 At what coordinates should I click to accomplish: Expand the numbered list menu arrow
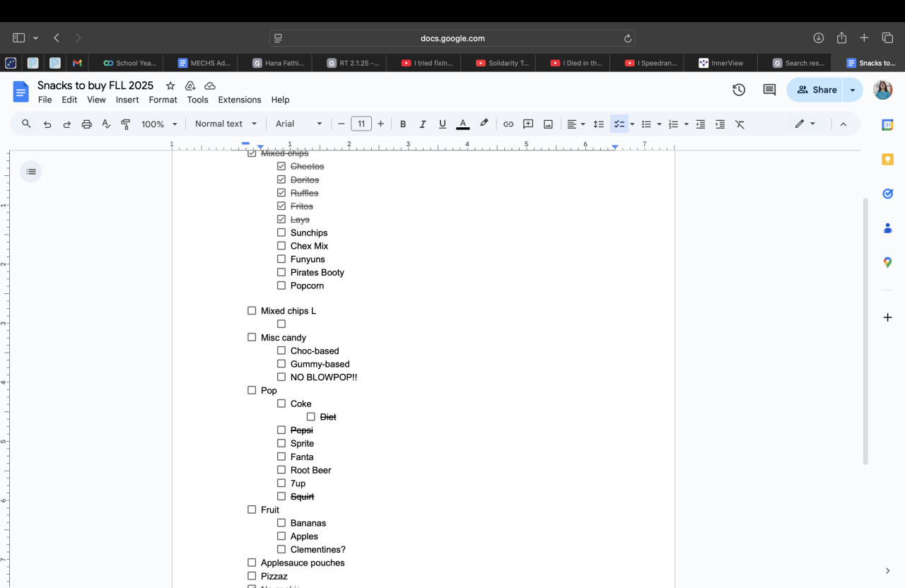[687, 124]
